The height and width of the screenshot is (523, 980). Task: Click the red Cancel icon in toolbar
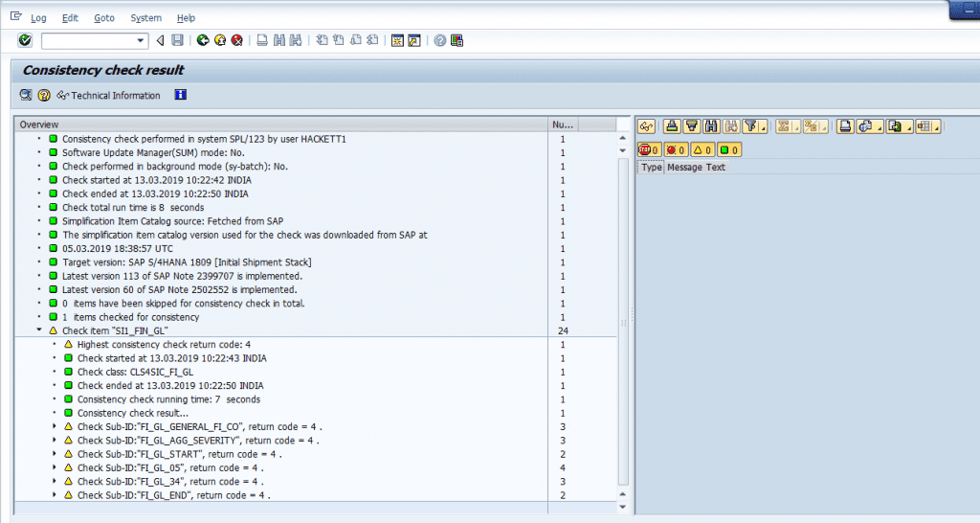[x=236, y=40]
